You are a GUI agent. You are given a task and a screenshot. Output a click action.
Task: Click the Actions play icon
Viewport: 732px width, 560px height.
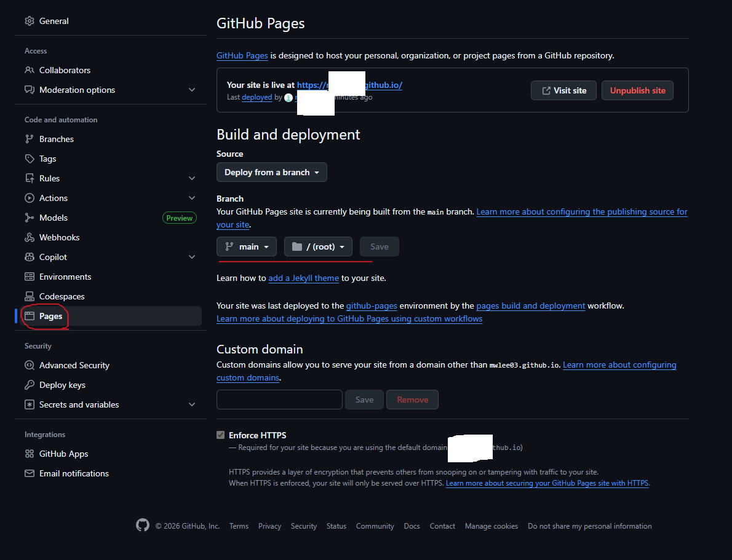coord(30,198)
